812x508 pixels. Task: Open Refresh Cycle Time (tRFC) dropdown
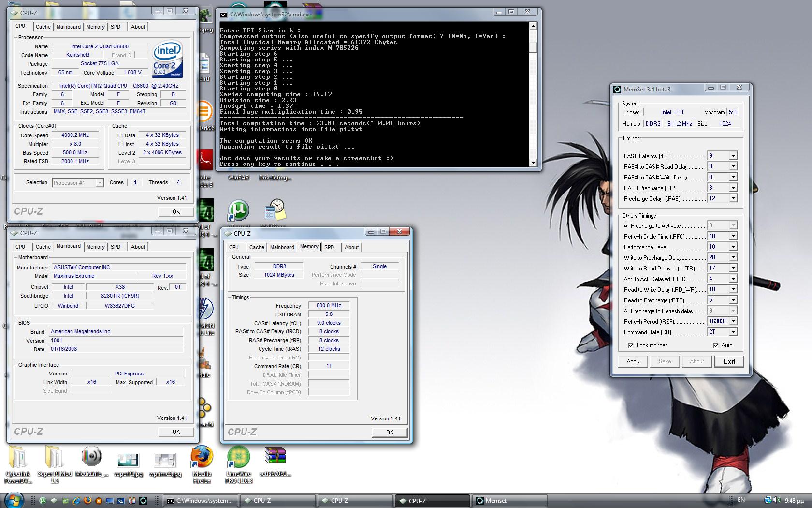[x=733, y=236]
